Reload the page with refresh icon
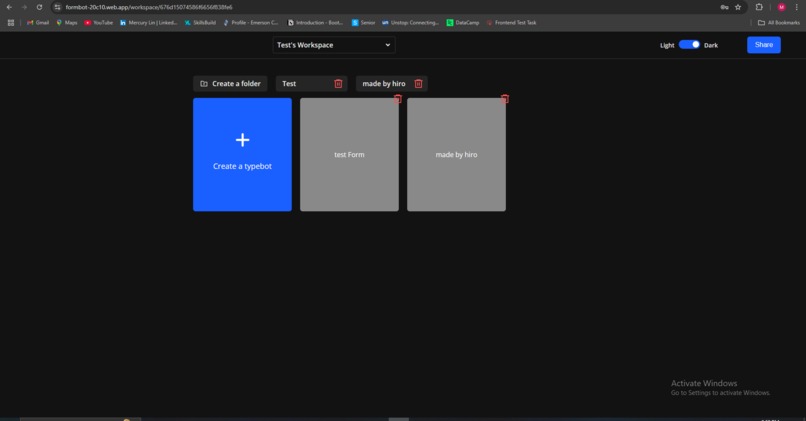 [x=39, y=7]
